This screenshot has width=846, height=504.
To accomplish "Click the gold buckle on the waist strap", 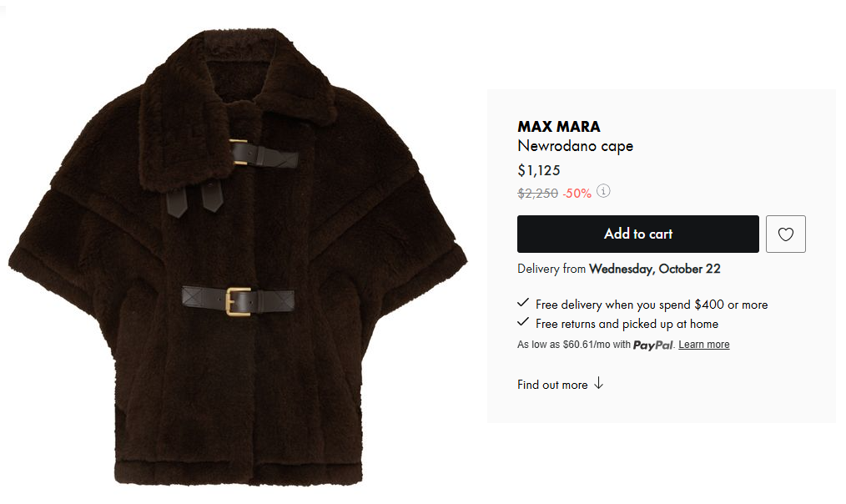I will click(x=239, y=300).
